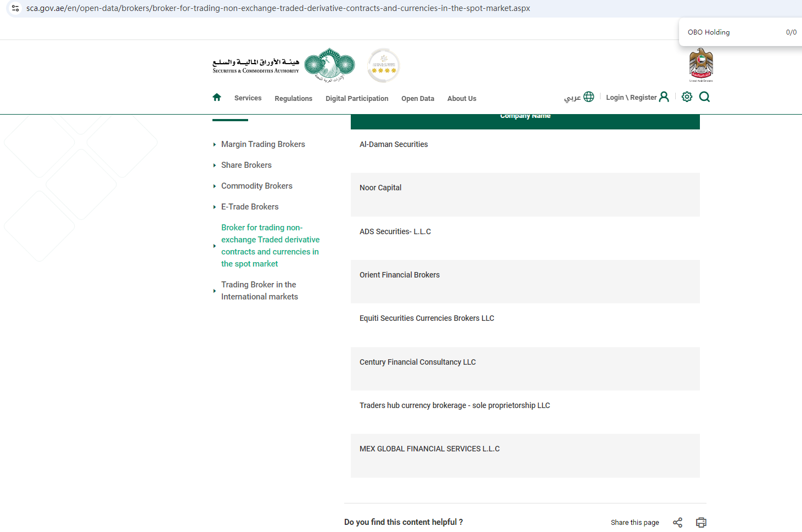Open E-Trade Brokers list
This screenshot has height=532, width=802.
point(250,207)
